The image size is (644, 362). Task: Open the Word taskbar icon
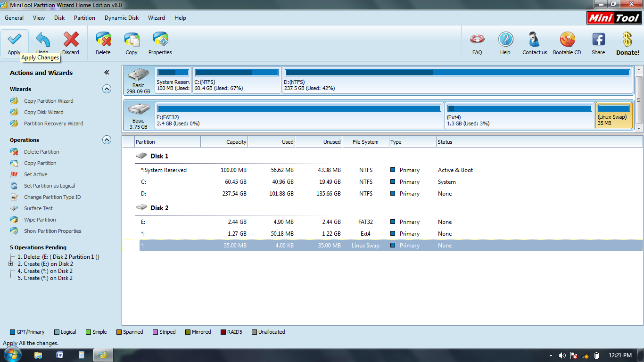click(60, 355)
